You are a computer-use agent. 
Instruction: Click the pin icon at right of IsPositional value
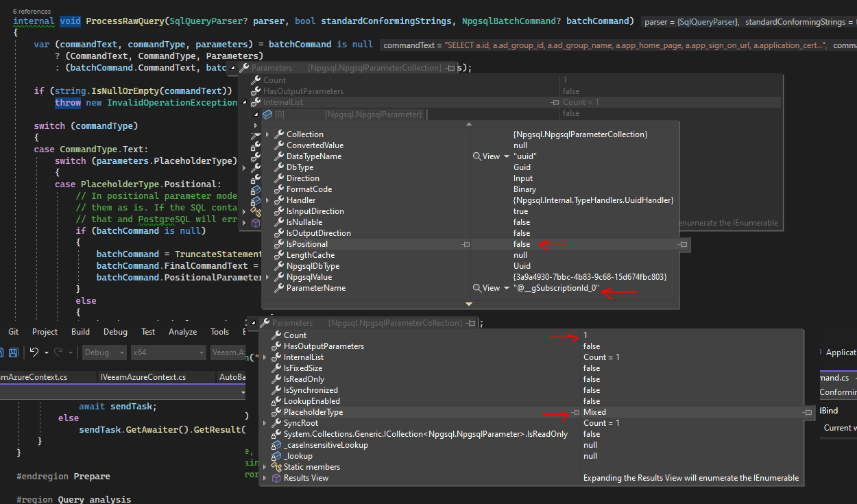point(683,244)
